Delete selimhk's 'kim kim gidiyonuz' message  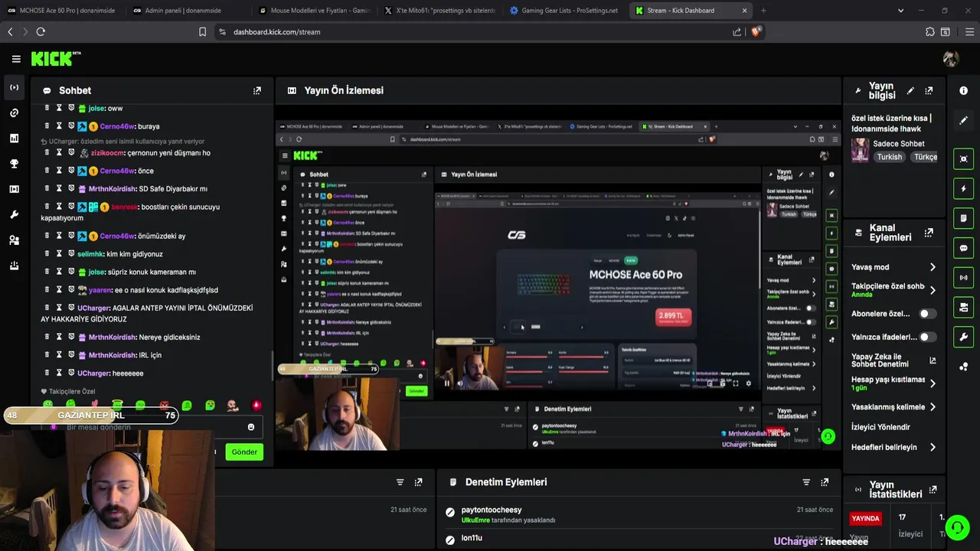[47, 253]
